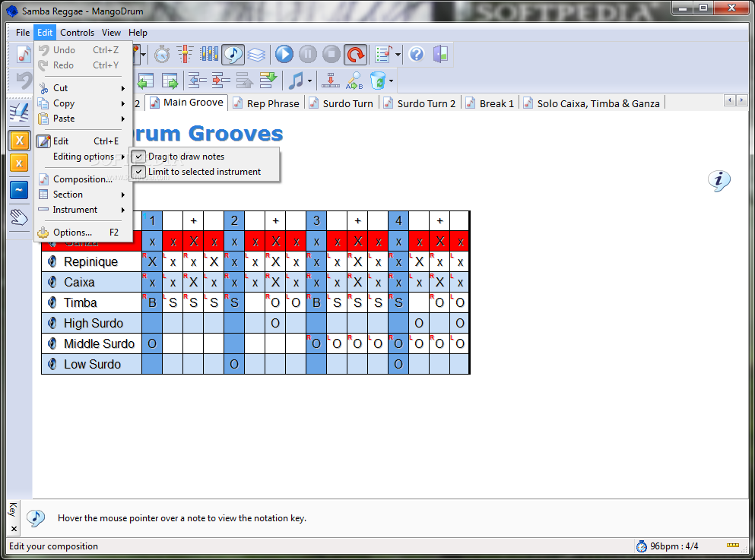
Task: Click the recycle bin delete icon
Action: [x=378, y=81]
